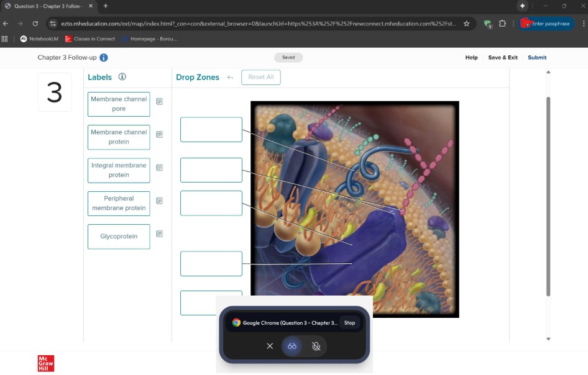Image resolution: width=588 pixels, height=375 pixels.
Task: Open description icon beside Membrane channel pore
Action: (x=159, y=102)
